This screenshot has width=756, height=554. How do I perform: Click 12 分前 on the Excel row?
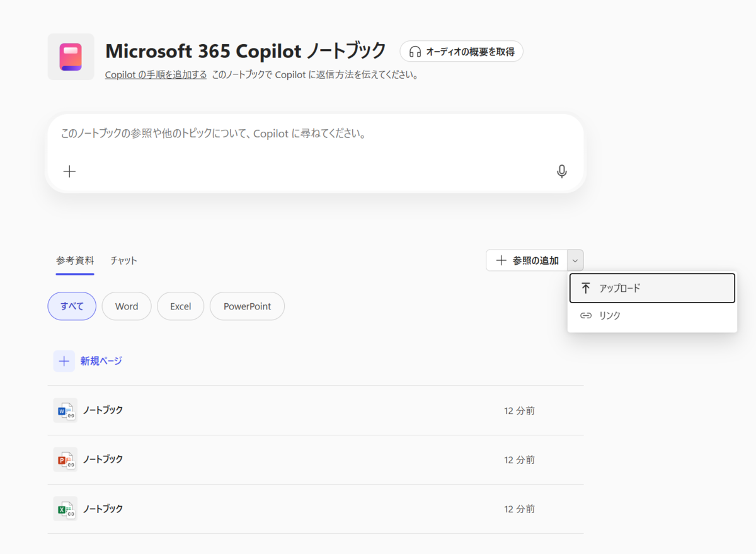pyautogui.click(x=519, y=509)
